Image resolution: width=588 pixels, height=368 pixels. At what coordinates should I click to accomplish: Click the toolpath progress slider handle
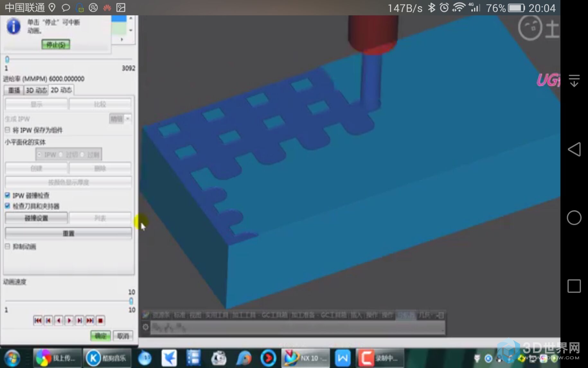pos(7,59)
